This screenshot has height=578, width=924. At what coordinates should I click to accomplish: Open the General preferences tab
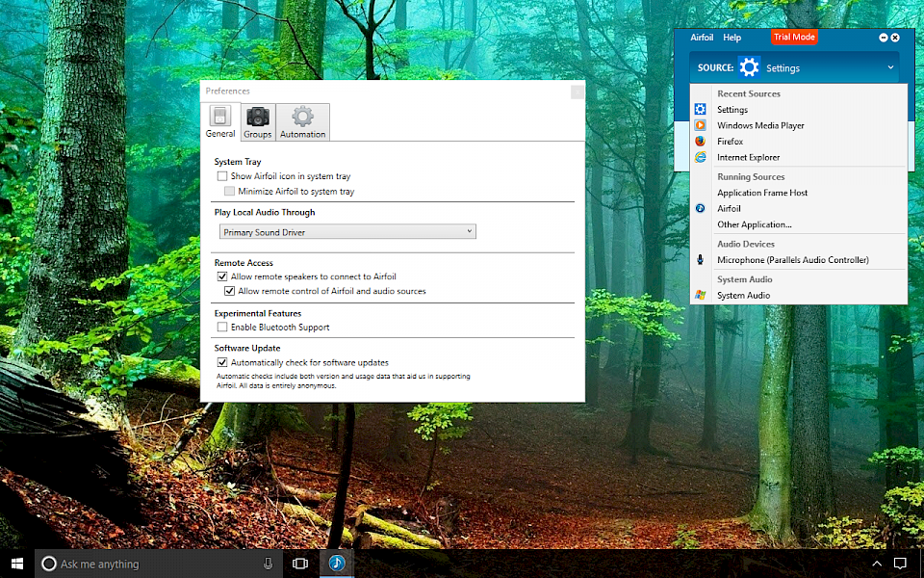click(220, 121)
